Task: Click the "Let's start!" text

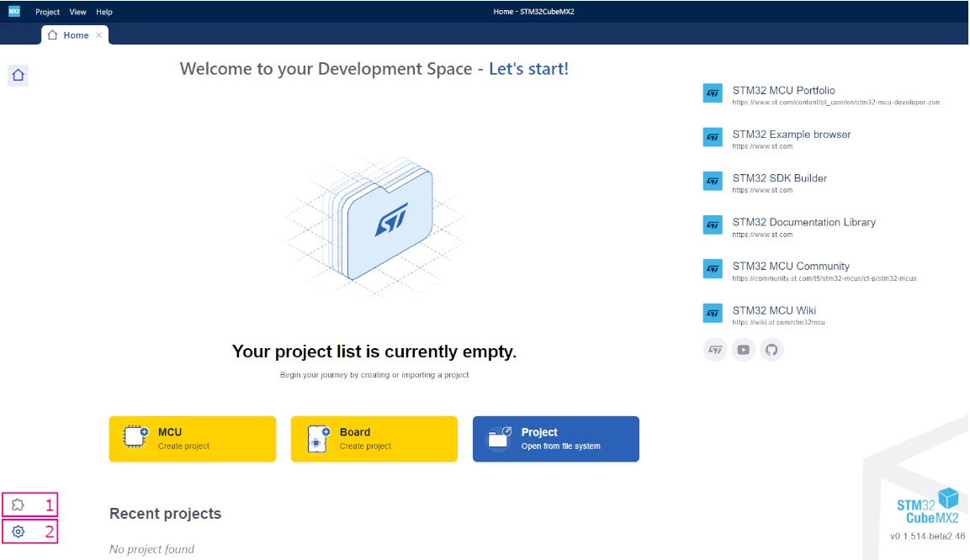Action: (528, 69)
